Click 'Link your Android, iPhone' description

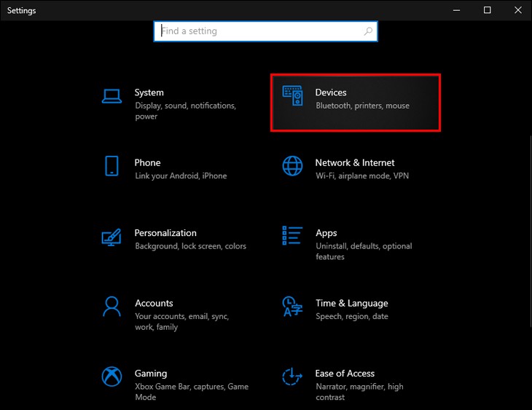tap(181, 176)
